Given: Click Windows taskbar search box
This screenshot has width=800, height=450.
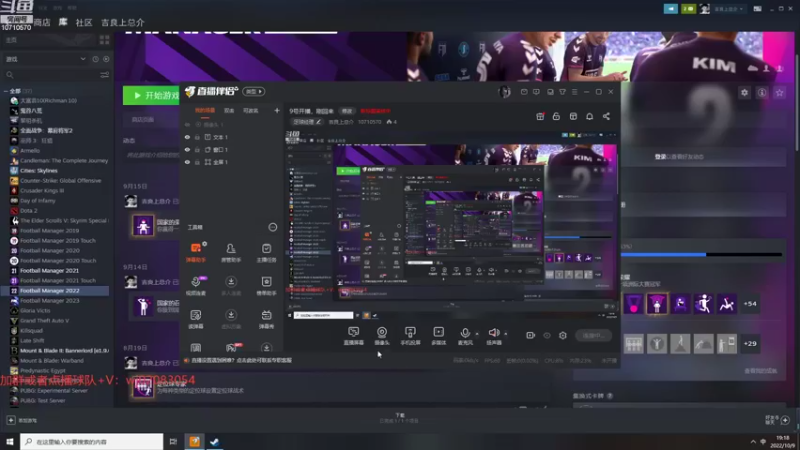Looking at the screenshot, I should coord(92,441).
